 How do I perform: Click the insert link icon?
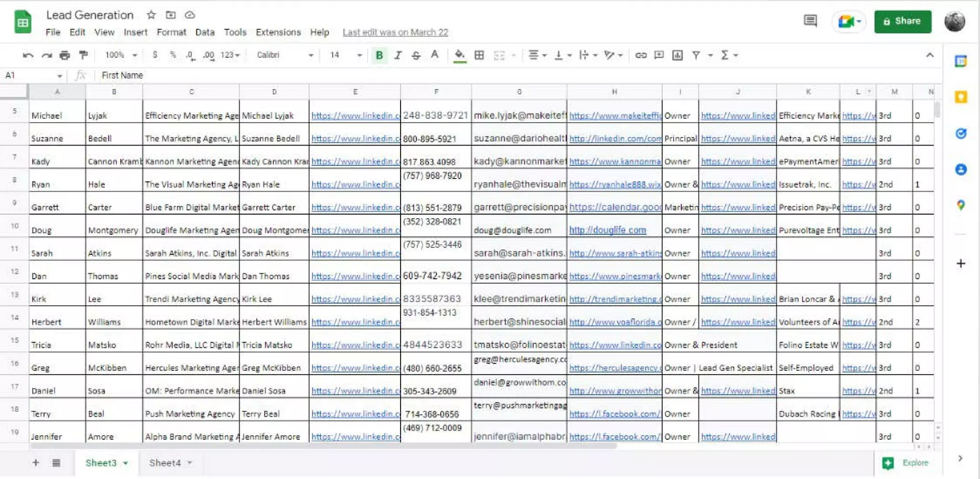coord(641,56)
